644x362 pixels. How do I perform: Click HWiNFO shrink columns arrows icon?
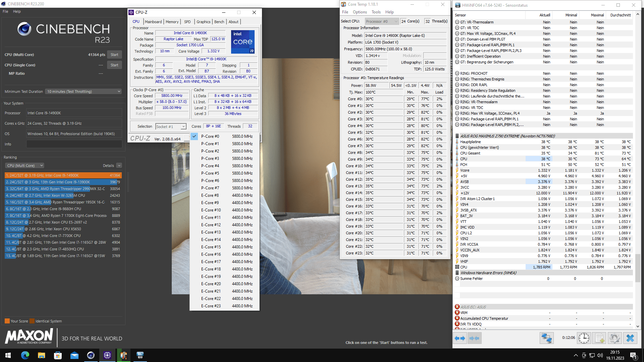[474, 338]
